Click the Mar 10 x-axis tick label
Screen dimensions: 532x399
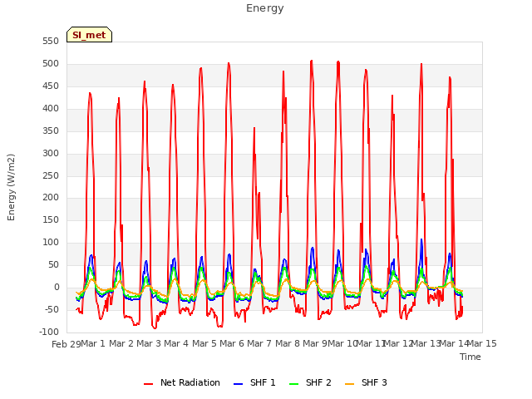[342, 343]
